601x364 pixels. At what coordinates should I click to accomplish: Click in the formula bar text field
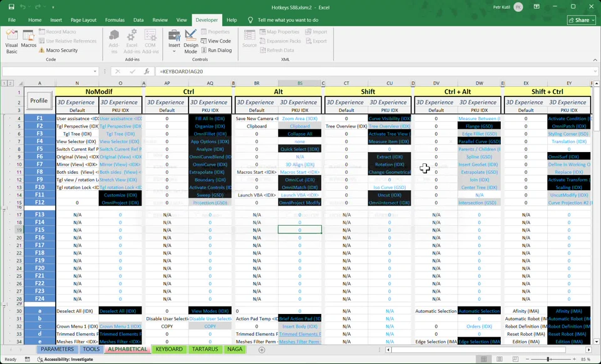click(x=373, y=71)
